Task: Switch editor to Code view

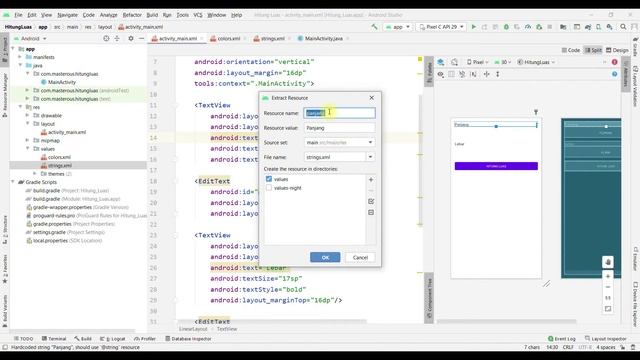Action: tap(571, 50)
